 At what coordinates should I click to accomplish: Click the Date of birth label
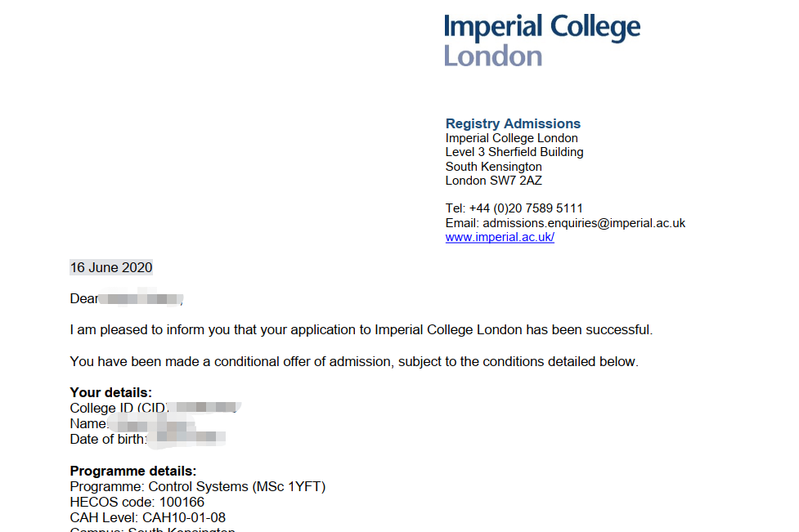click(x=108, y=440)
